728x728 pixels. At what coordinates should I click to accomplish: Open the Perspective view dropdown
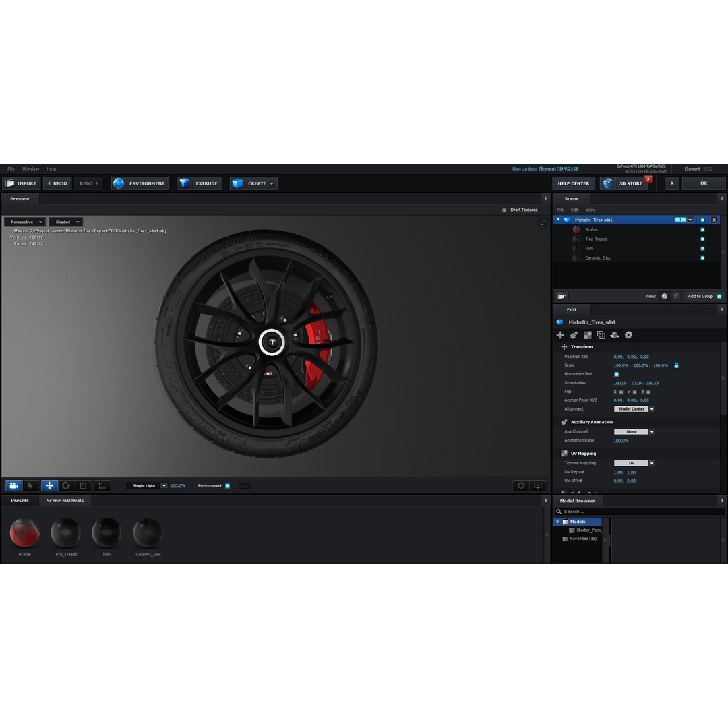pos(25,222)
